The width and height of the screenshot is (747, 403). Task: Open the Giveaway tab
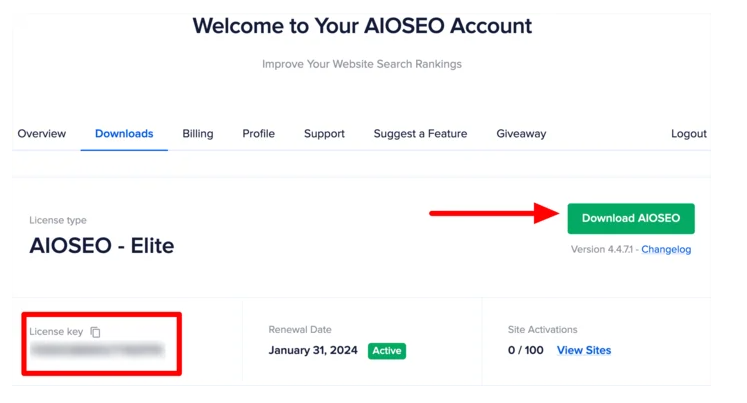521,134
